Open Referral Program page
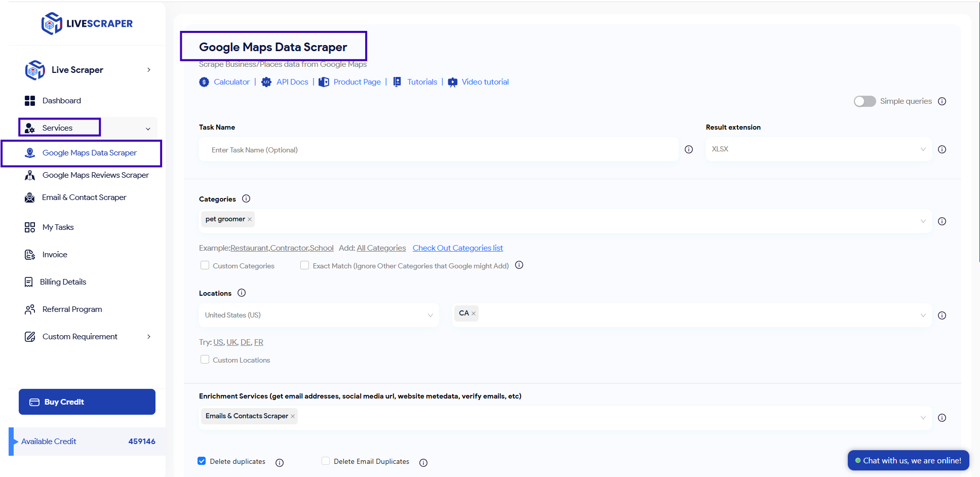This screenshot has height=477, width=980. (x=72, y=309)
